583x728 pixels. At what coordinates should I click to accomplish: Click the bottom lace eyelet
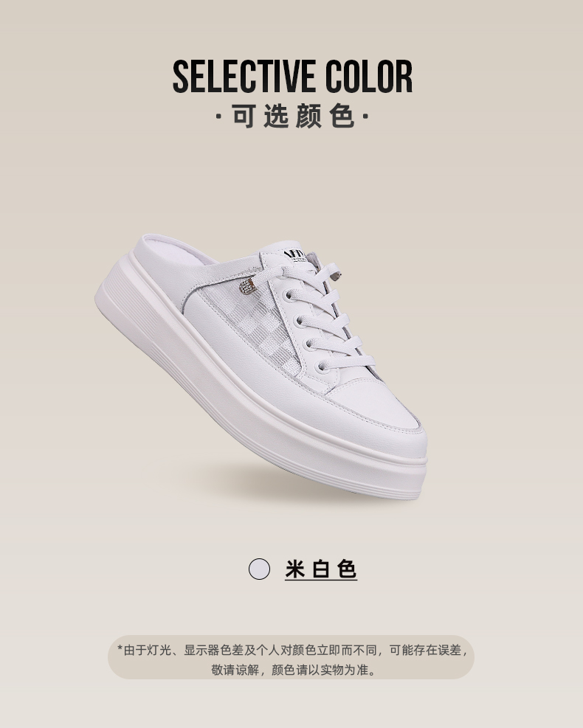tap(322, 368)
